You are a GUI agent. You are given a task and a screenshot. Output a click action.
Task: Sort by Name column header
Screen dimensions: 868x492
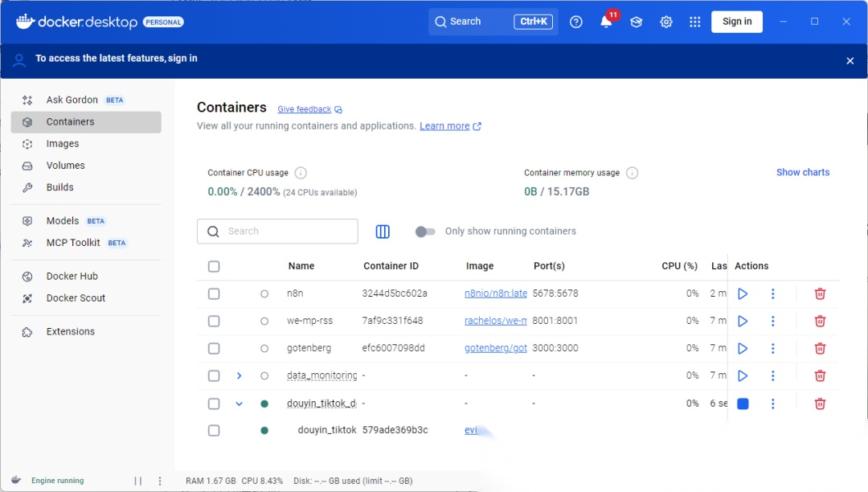click(x=301, y=265)
